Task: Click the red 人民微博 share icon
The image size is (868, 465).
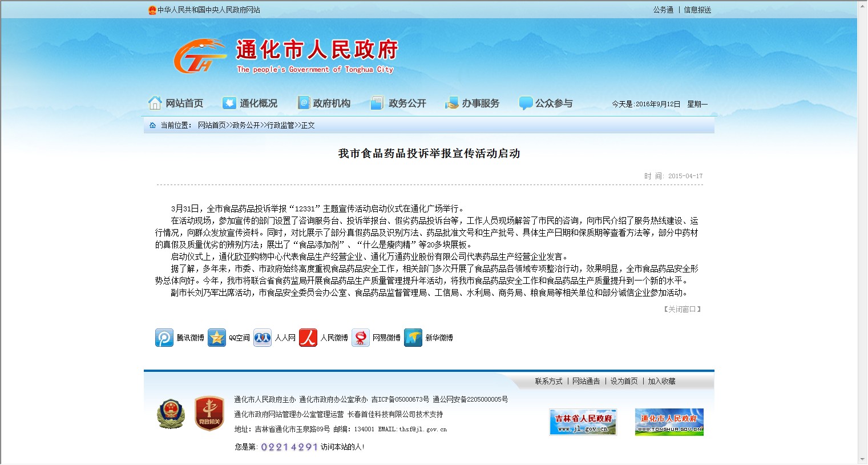Action: click(x=308, y=338)
